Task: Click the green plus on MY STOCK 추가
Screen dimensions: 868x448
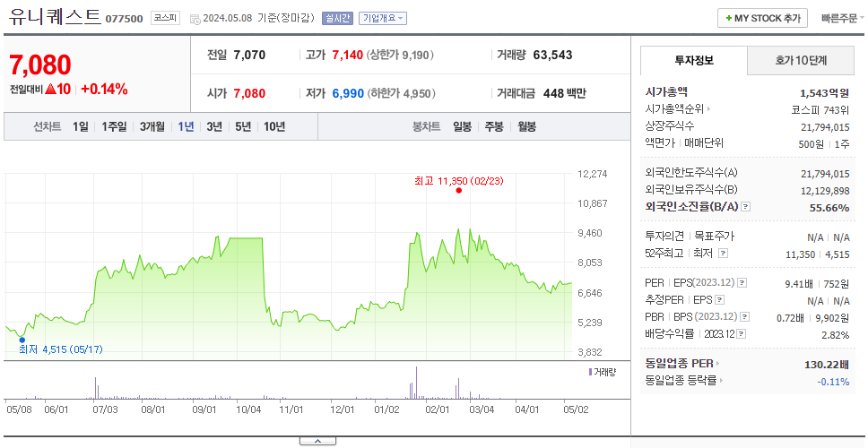Action: pyautogui.click(x=728, y=18)
